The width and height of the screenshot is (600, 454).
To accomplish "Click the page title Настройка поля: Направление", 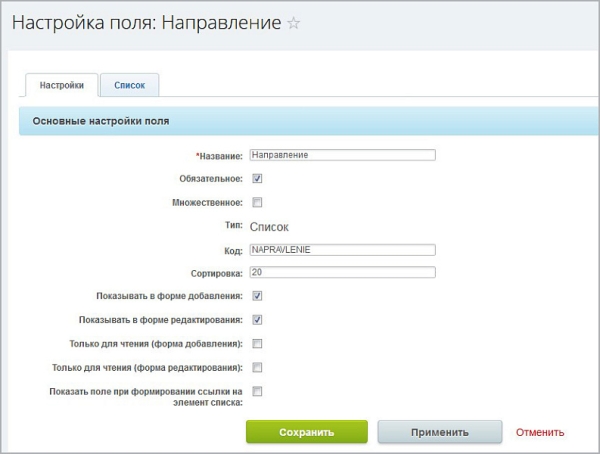I will click(x=146, y=24).
